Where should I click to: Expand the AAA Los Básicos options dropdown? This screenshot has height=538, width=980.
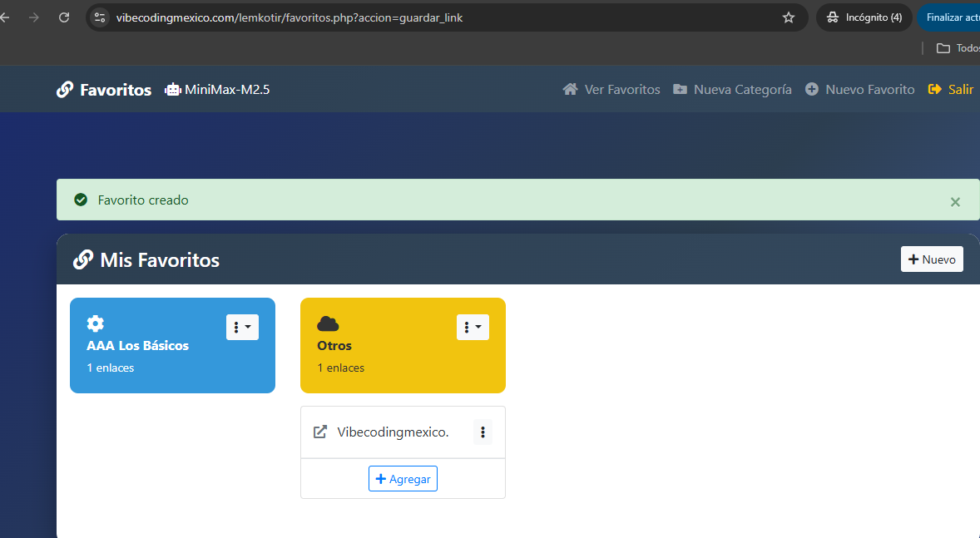(x=242, y=328)
